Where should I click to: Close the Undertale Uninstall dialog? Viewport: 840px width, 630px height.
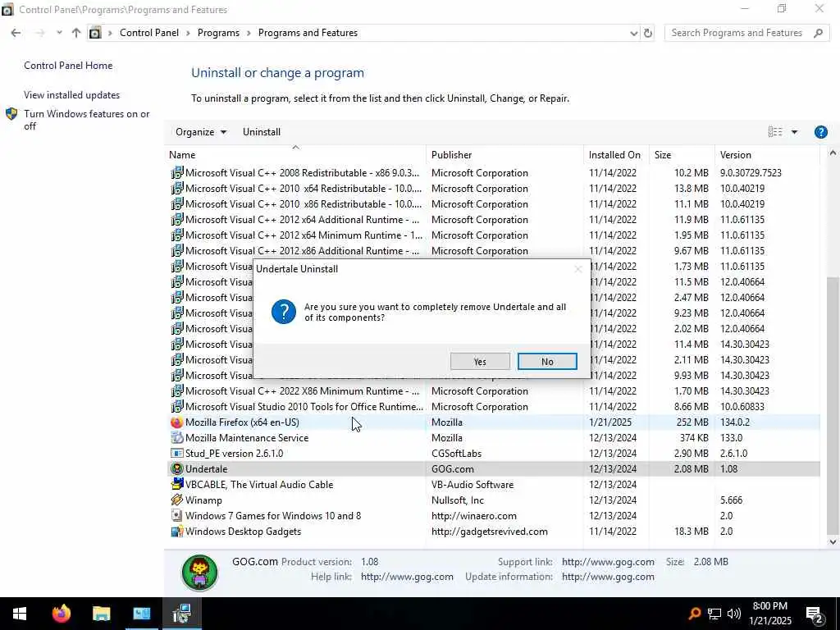[578, 269]
